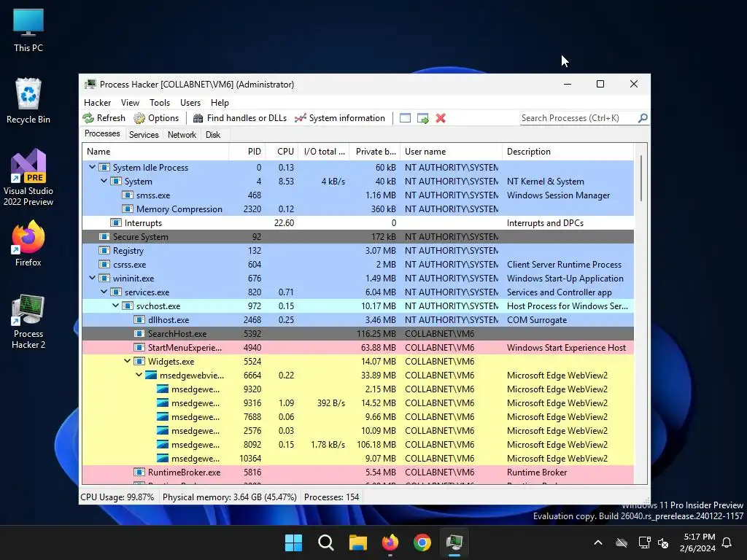Sort by the CPU column header
The image size is (747, 560).
coord(282,152)
